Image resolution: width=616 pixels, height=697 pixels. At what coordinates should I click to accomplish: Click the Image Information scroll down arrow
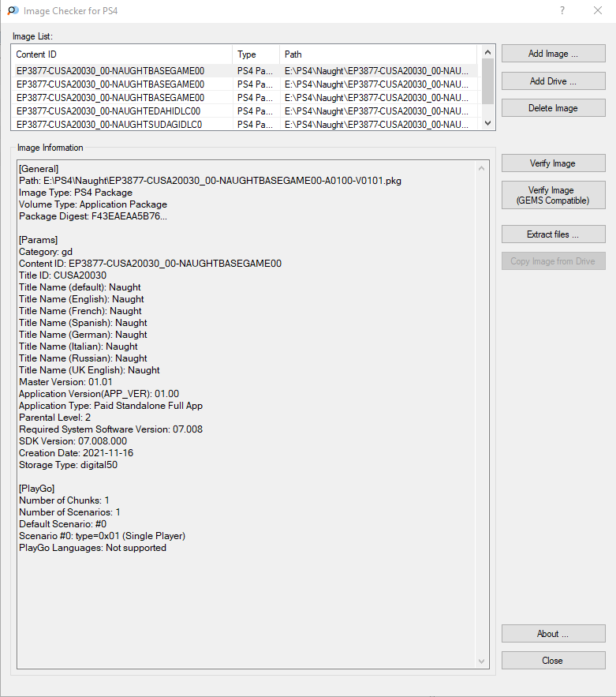click(x=481, y=661)
